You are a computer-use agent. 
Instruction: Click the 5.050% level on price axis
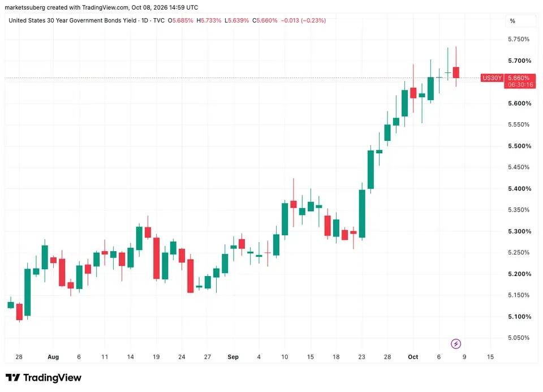[x=519, y=338]
